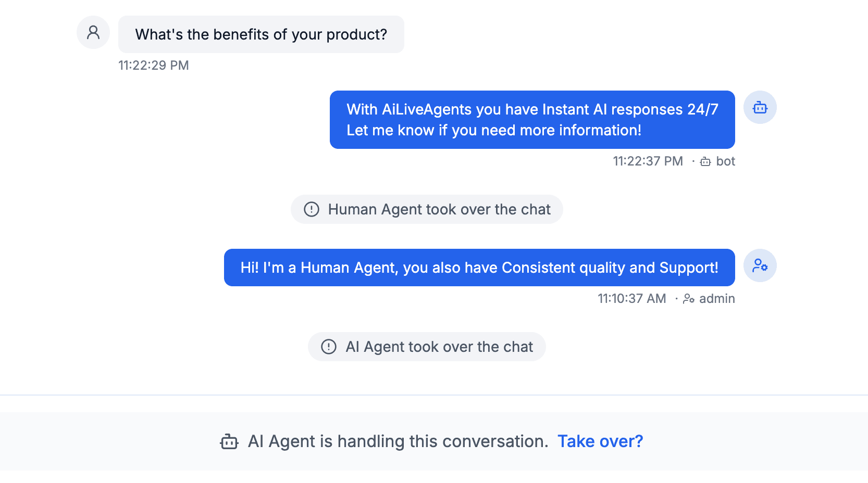Select the 'What's the benefits of your product?' message
This screenshot has width=868, height=483.
point(261,34)
